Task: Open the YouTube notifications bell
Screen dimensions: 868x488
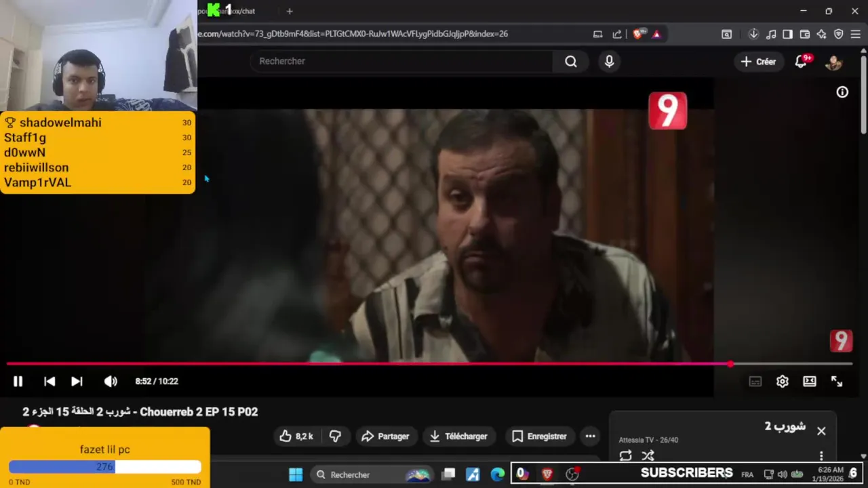Action: coord(801,62)
